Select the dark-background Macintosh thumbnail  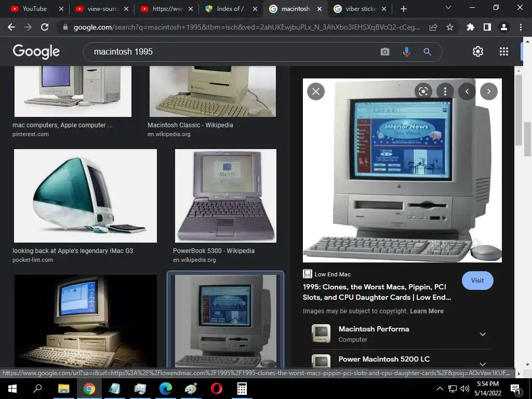[86, 321]
